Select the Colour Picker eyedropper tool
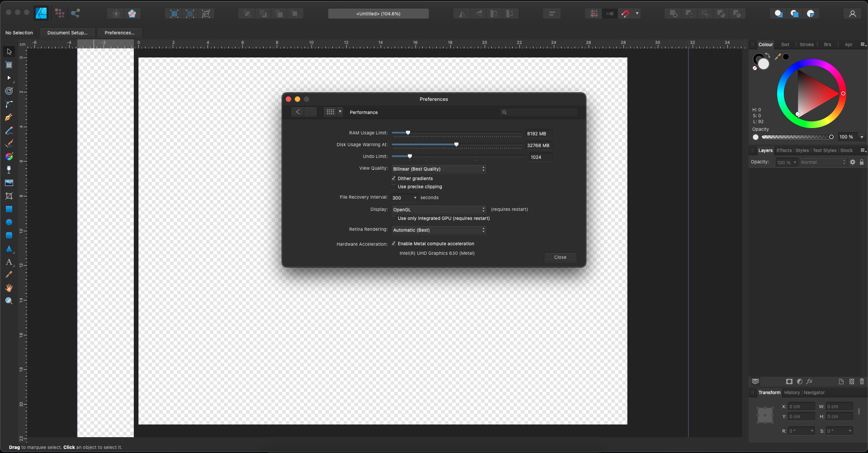 point(9,275)
